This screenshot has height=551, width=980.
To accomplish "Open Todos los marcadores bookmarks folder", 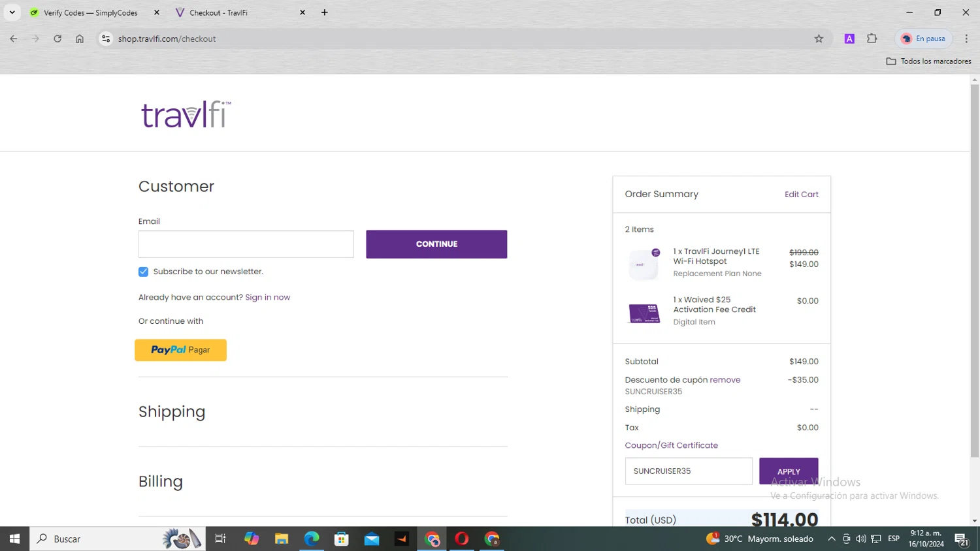I will coord(928,61).
